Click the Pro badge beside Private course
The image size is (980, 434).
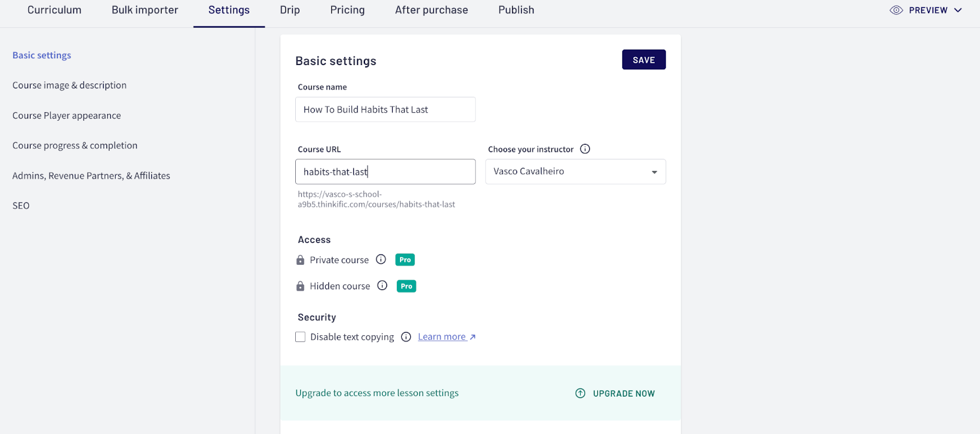click(x=405, y=260)
